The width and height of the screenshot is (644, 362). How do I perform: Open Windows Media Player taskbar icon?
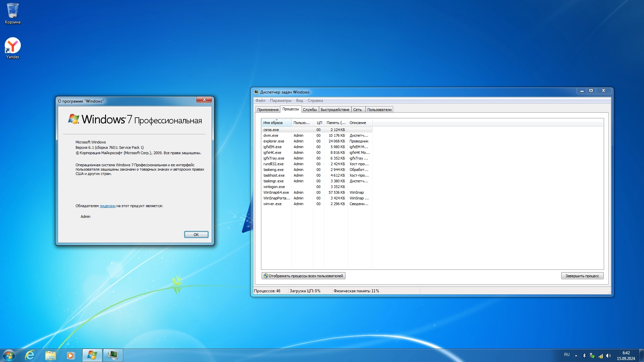tap(70, 355)
